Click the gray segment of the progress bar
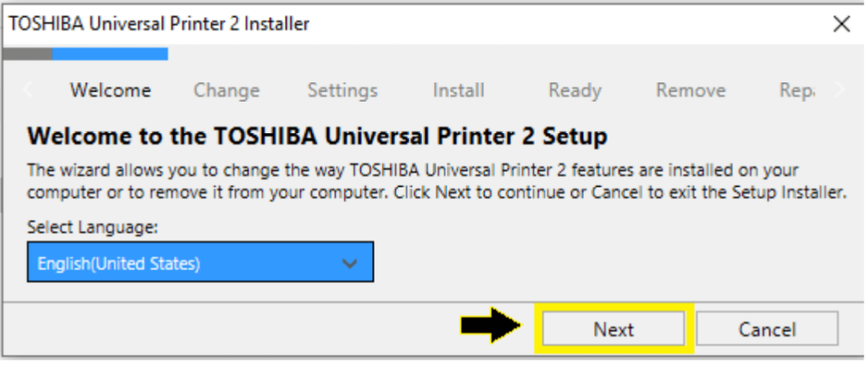Viewport: 868px width, 368px height. [x=28, y=53]
